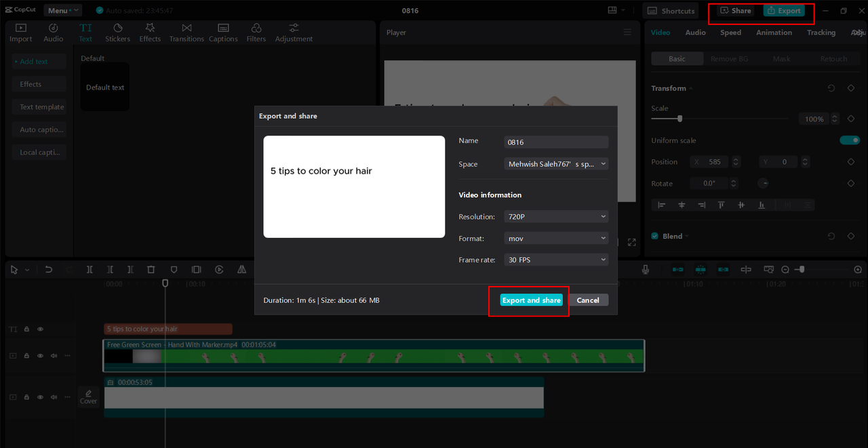
Task: Open the Stickers panel
Action: coord(117,33)
